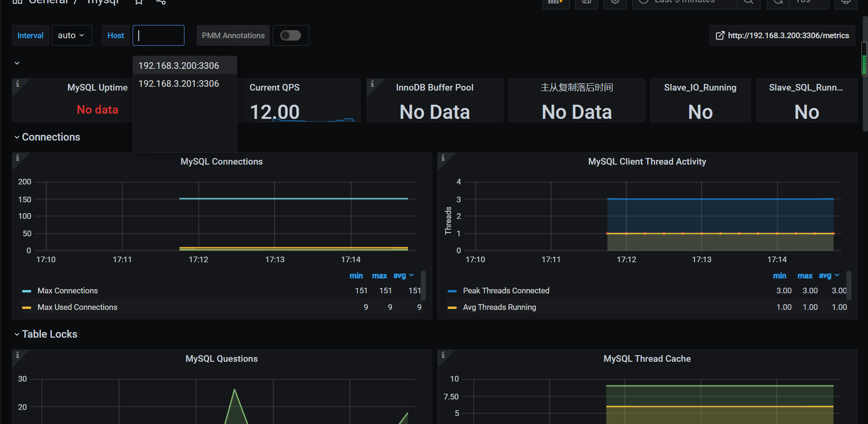Click the Avg Threads Running yellow color swatch

[452, 308]
